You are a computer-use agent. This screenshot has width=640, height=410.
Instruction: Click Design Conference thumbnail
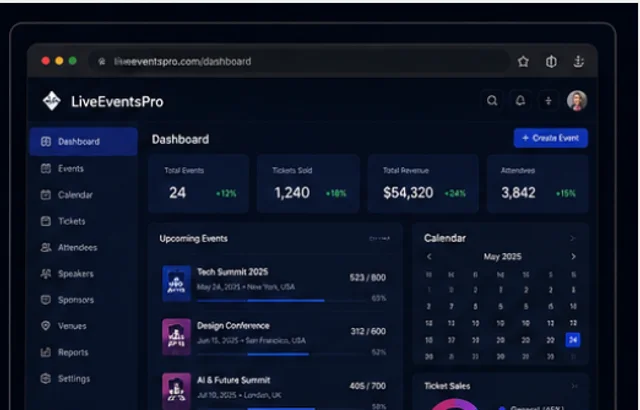pos(176,337)
